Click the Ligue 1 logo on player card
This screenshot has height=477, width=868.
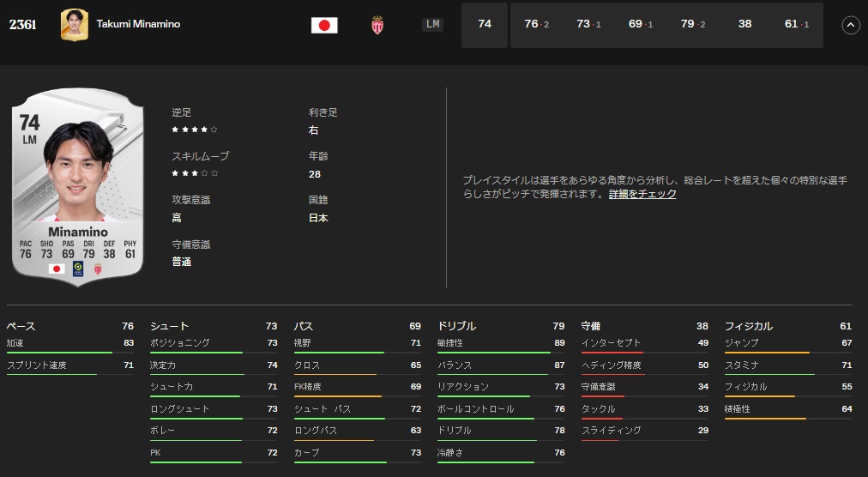(78, 269)
